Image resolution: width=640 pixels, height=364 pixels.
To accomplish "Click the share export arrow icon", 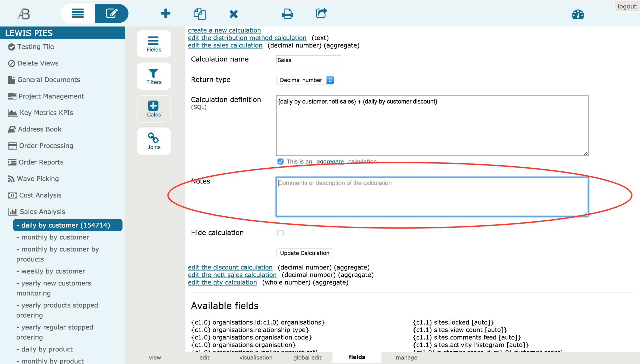I will (x=321, y=13).
